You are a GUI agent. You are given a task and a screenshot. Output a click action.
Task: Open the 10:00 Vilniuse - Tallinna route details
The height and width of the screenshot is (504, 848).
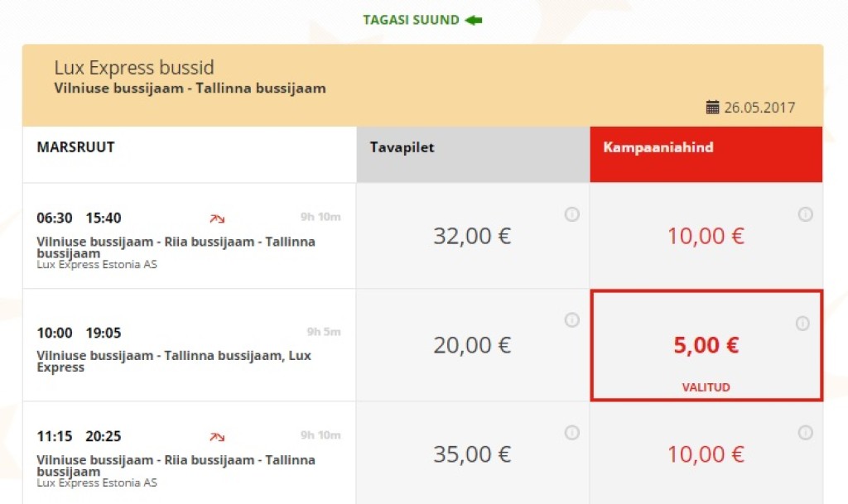pos(189,345)
